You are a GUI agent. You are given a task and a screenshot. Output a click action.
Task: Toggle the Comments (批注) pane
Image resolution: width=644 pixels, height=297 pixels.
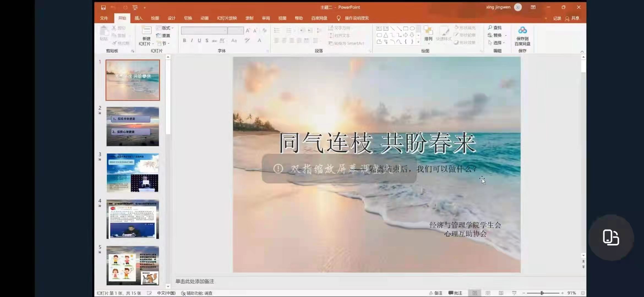[455, 293]
